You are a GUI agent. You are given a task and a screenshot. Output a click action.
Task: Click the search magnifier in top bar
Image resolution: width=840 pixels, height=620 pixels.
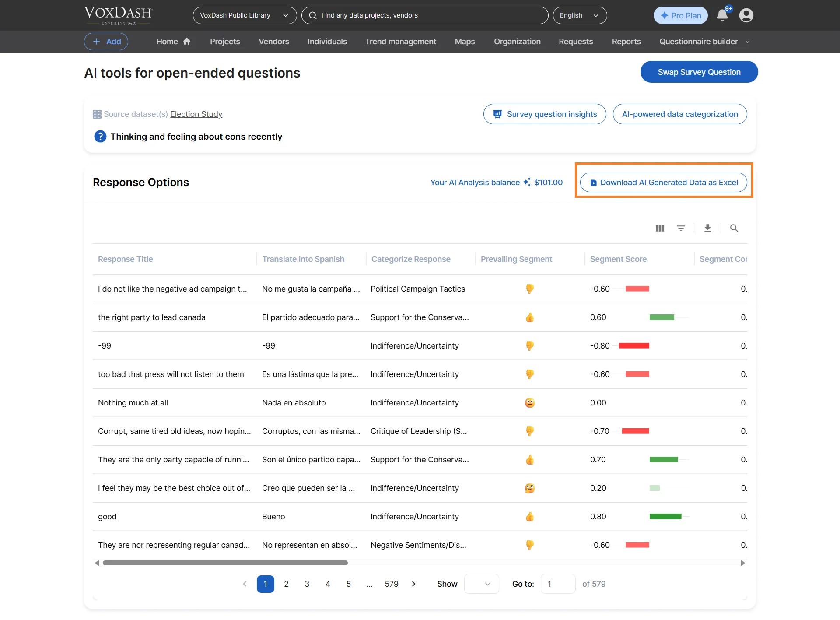pyautogui.click(x=313, y=15)
